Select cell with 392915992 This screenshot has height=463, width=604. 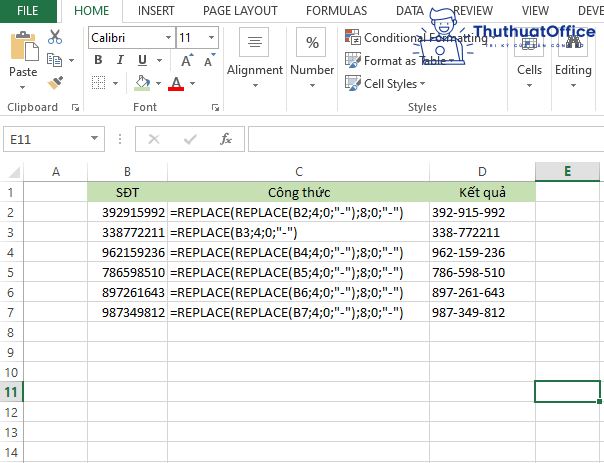(128, 212)
